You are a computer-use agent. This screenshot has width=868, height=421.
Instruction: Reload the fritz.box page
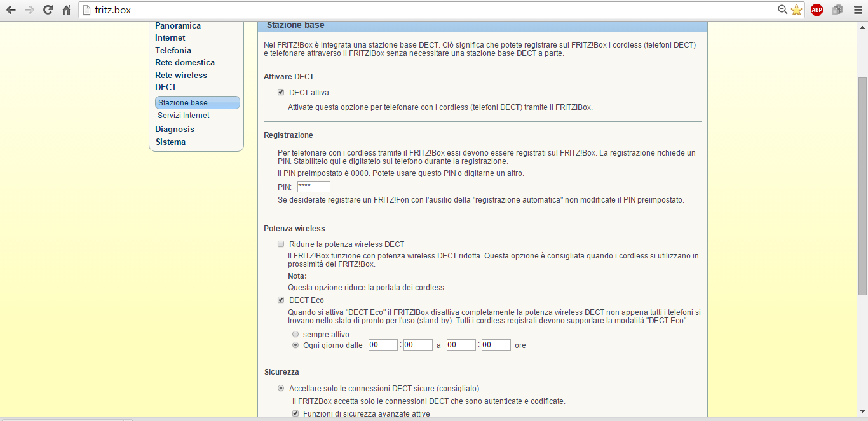tap(48, 10)
